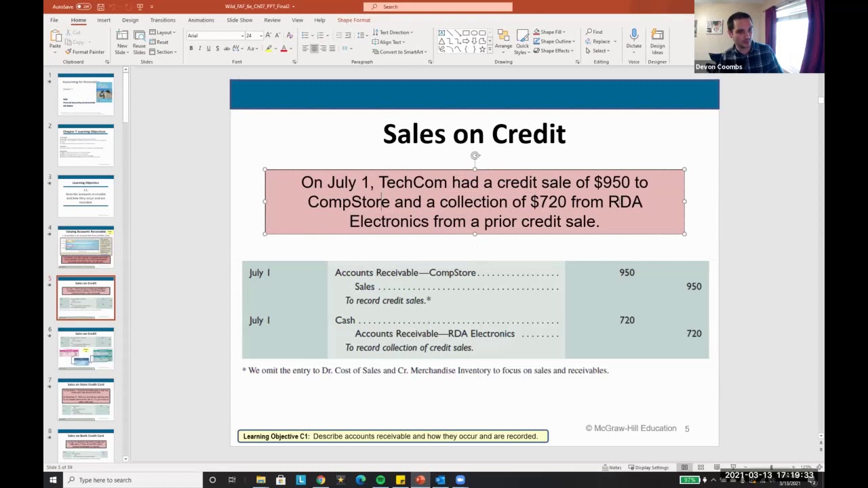Open the File tab
Viewport: 868px width, 488px height.
[x=54, y=20]
